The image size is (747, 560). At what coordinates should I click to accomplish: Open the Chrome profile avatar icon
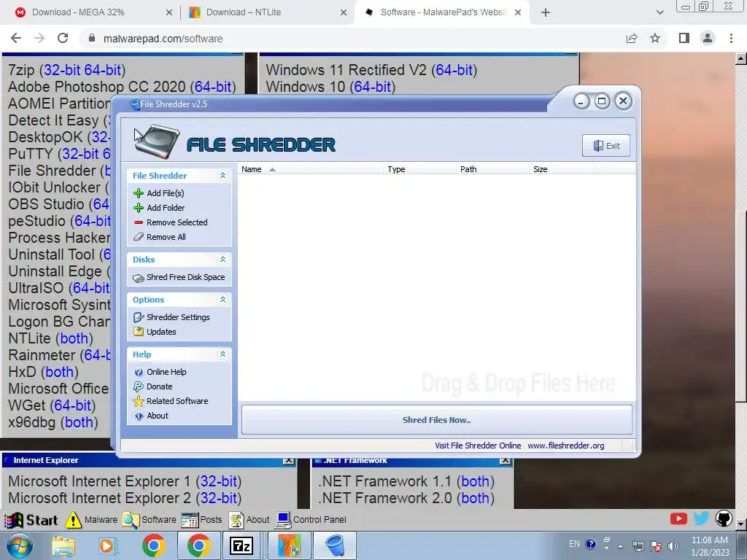[708, 38]
